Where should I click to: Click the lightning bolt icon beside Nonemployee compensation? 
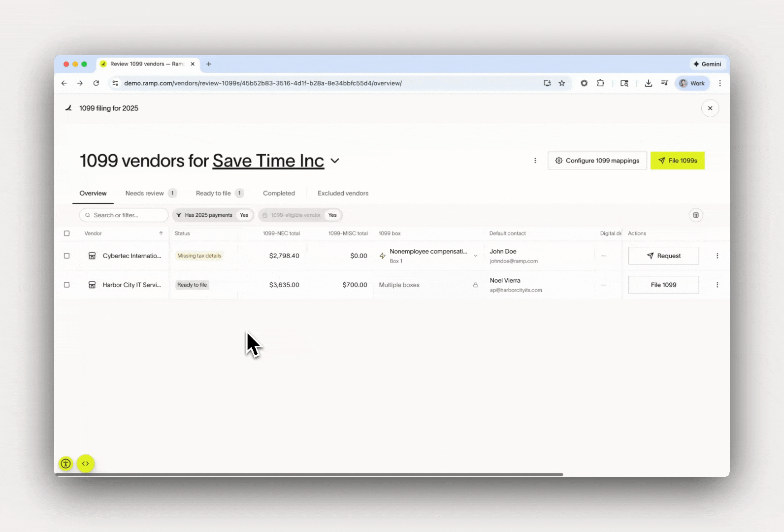coord(383,256)
